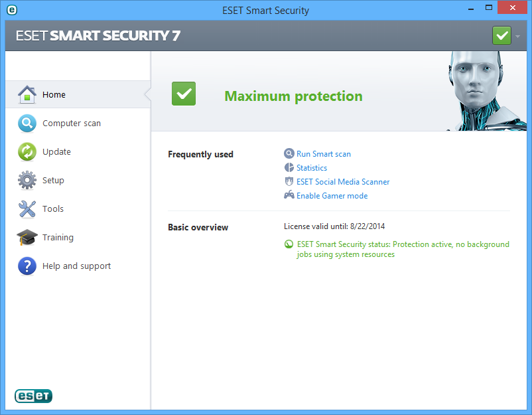Click the gamepad icon beside Gamer mode
The image size is (532, 415).
click(289, 195)
